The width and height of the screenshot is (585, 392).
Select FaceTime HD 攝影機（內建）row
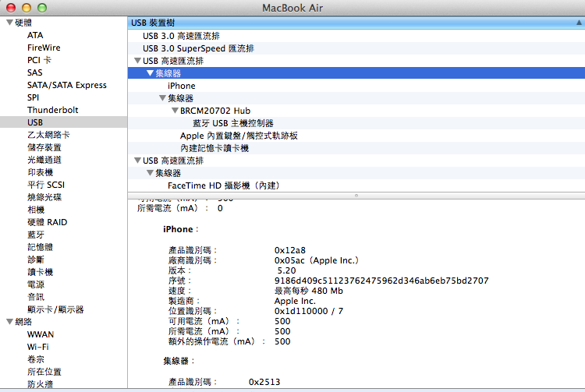[356, 185]
